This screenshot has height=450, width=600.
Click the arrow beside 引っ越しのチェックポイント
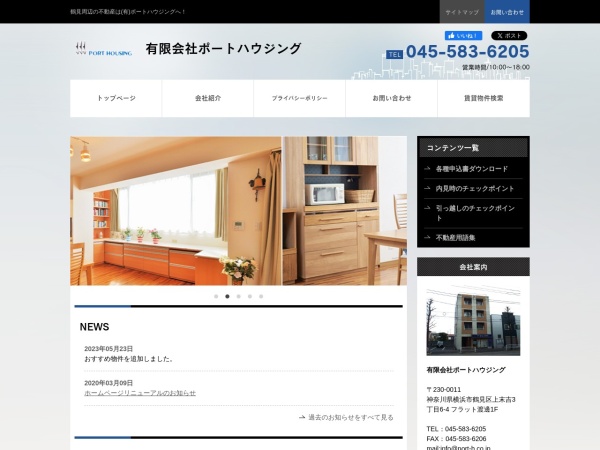point(427,208)
